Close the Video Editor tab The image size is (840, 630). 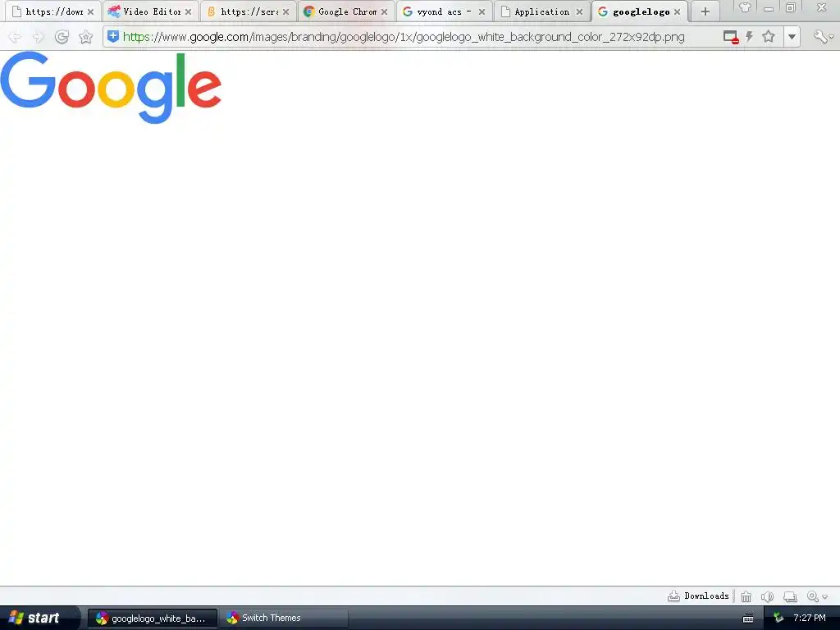click(x=188, y=11)
